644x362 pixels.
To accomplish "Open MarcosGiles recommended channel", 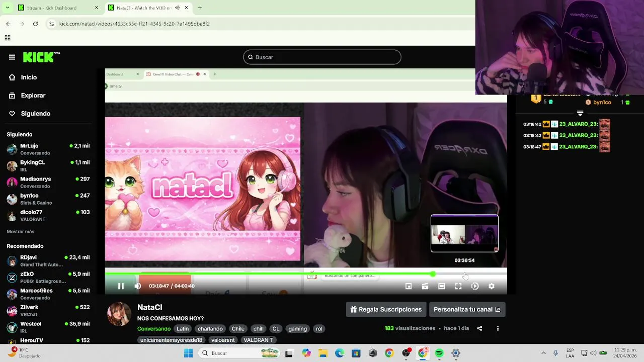I will (48, 294).
